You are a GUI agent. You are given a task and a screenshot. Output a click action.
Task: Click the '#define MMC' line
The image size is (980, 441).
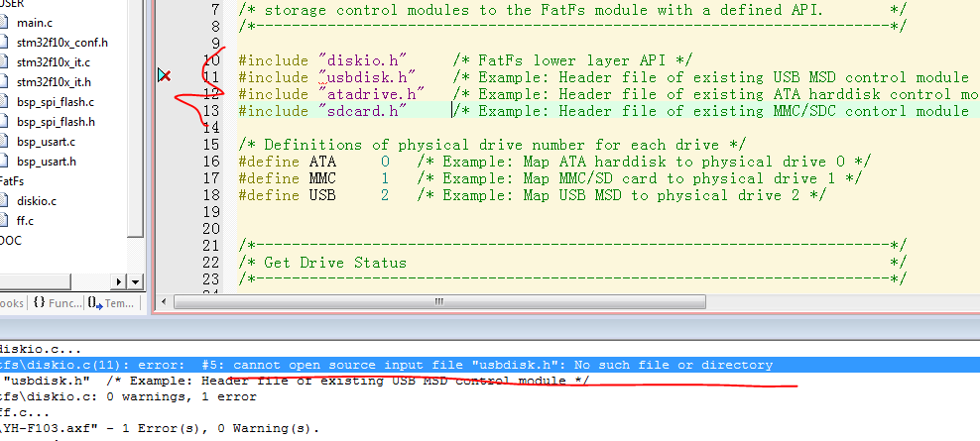pos(551,178)
